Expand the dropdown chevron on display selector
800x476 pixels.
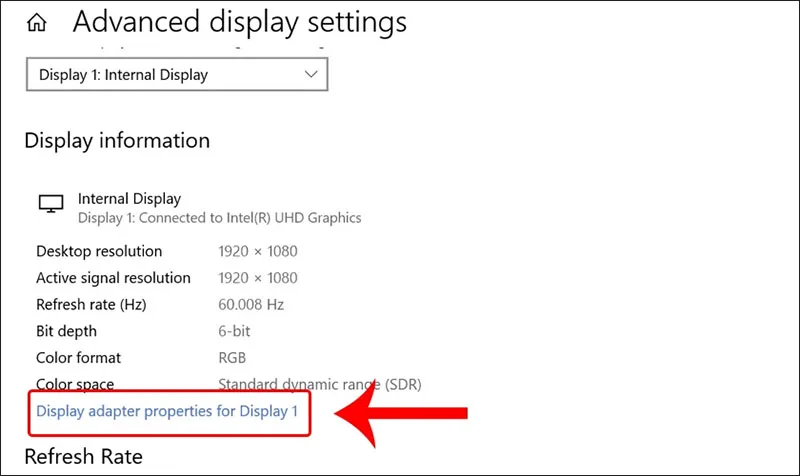[x=311, y=74]
